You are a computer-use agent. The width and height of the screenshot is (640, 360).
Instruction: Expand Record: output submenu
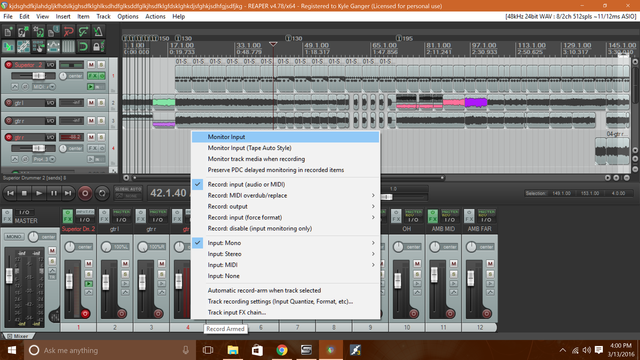[285, 207]
